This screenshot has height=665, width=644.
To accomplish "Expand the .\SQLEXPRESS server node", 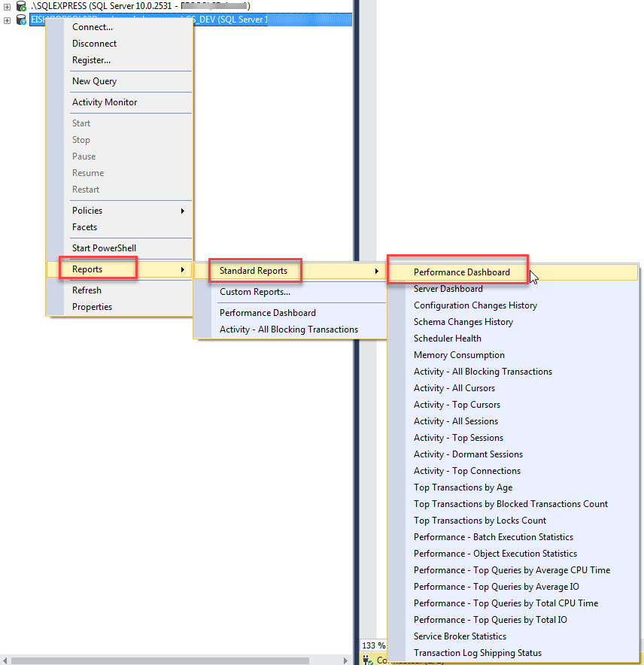I will click(x=7, y=6).
